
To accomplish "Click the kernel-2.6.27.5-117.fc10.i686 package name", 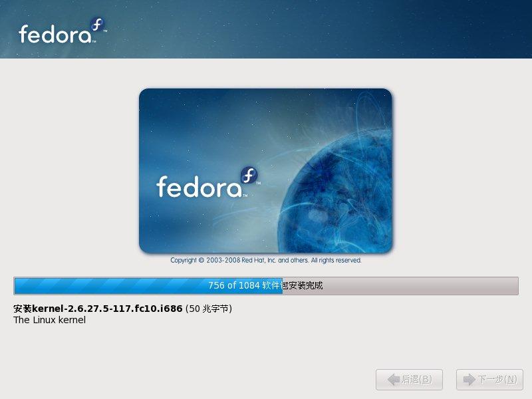I will pyautogui.click(x=107, y=309).
